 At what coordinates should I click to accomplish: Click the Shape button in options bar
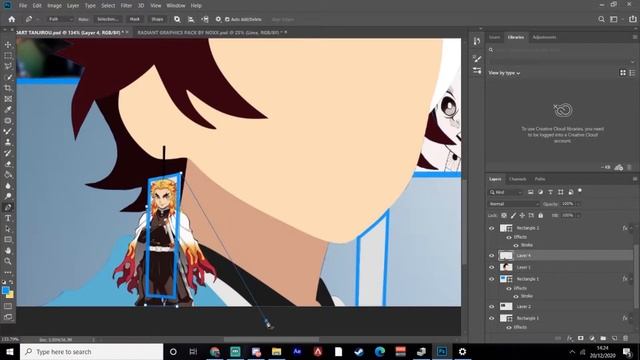click(x=157, y=19)
